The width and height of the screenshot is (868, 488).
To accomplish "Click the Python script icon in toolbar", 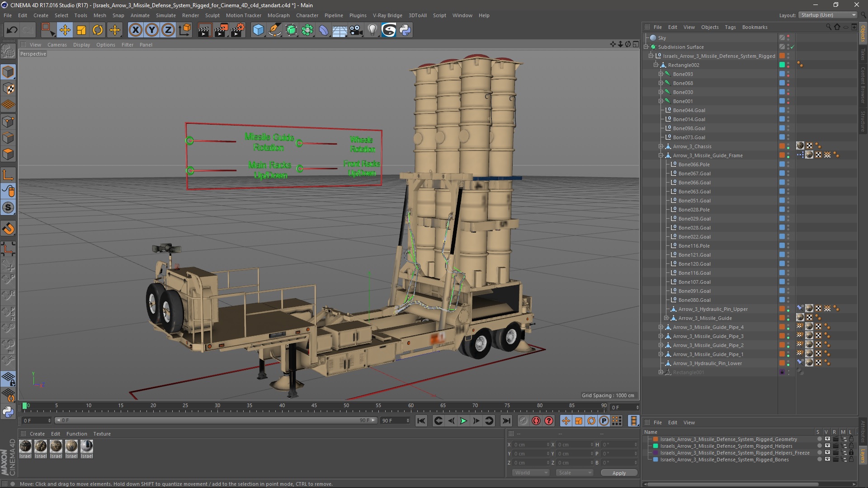I will click(x=405, y=30).
